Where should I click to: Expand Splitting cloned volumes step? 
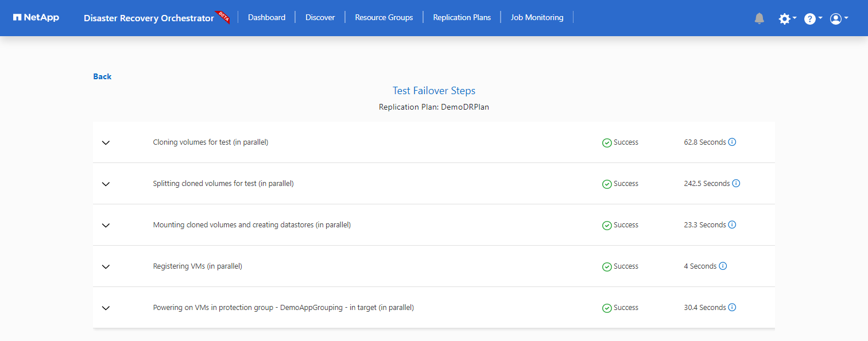click(x=106, y=184)
